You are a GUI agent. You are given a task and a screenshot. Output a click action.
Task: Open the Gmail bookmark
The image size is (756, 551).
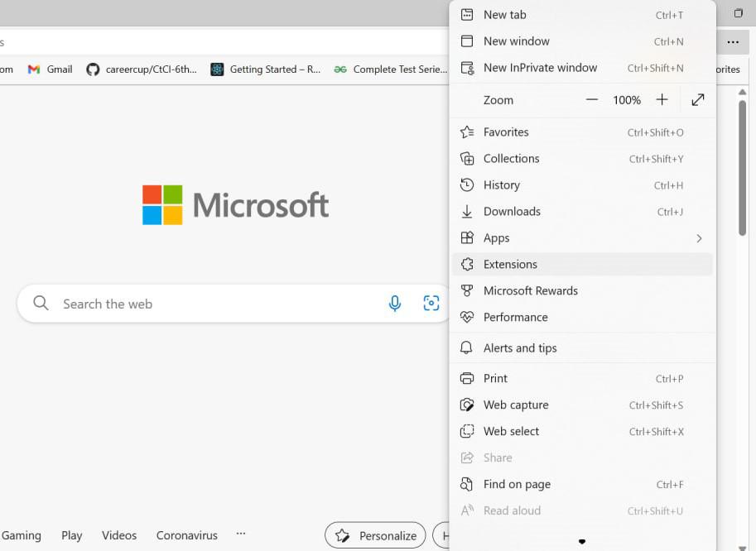(x=51, y=69)
